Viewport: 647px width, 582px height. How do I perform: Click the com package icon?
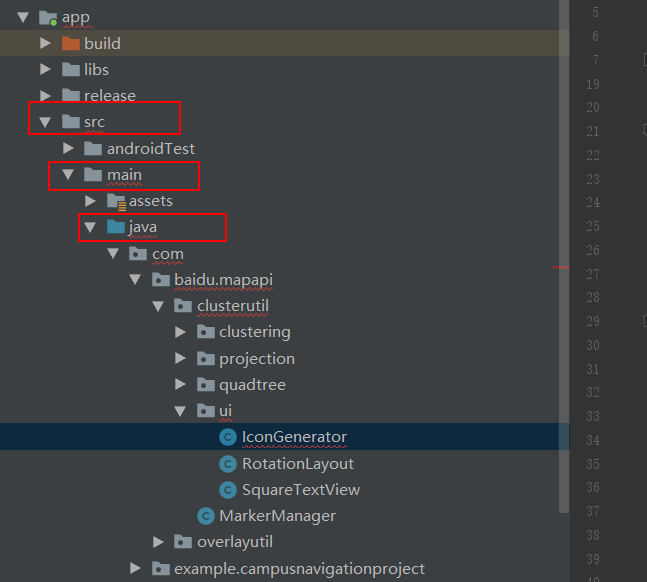click(x=138, y=253)
